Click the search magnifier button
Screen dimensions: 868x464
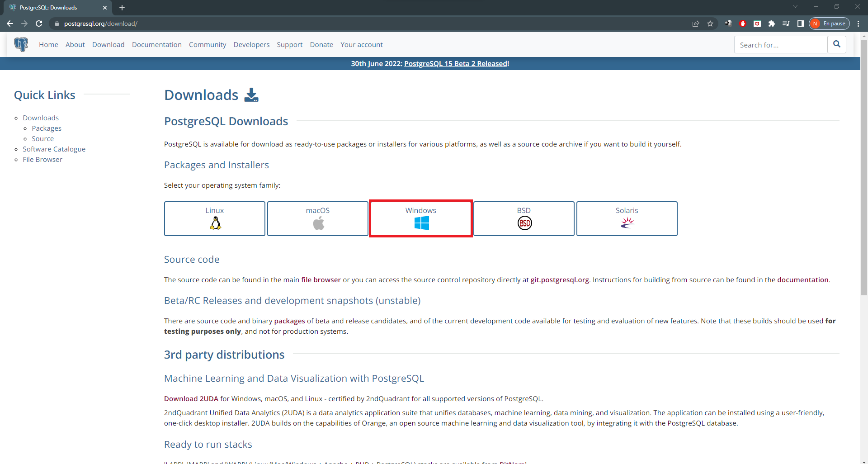[837, 44]
